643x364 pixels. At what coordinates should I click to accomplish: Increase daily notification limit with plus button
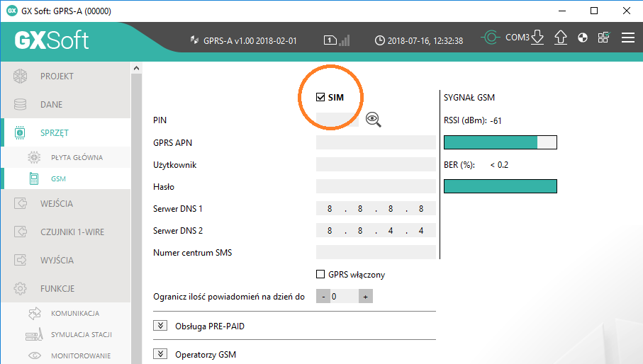(366, 297)
